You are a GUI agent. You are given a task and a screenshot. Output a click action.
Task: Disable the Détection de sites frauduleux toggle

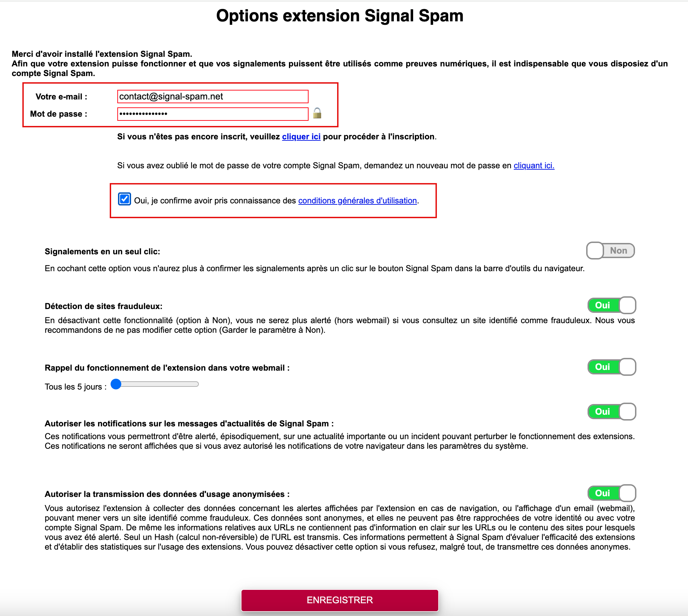tap(612, 305)
